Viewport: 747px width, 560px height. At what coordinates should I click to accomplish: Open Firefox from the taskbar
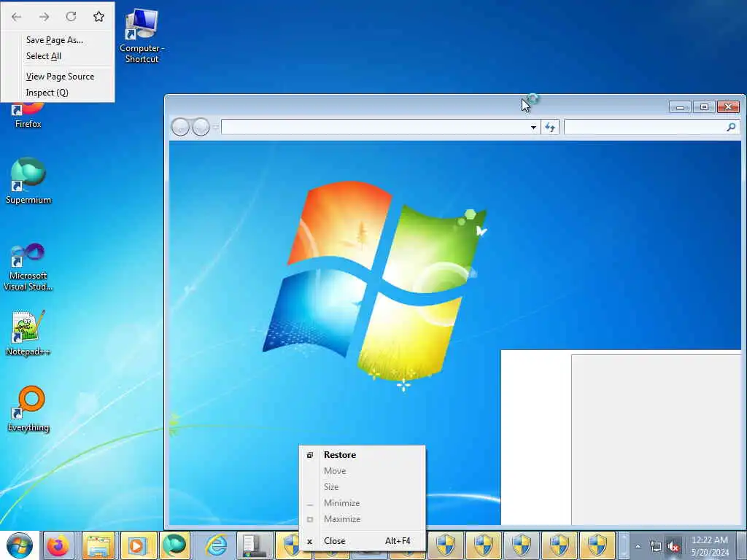point(58,545)
